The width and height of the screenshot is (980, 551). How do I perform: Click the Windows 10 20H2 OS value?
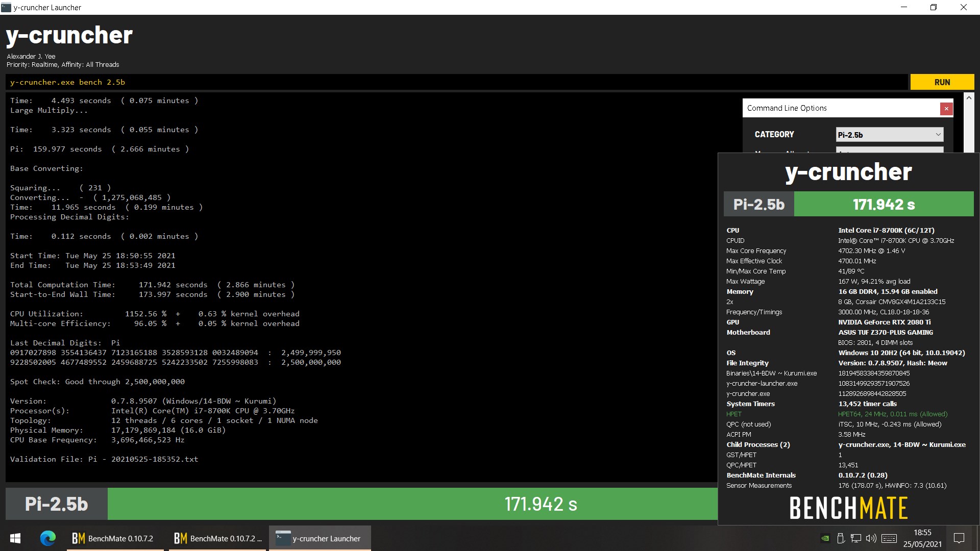901,353
